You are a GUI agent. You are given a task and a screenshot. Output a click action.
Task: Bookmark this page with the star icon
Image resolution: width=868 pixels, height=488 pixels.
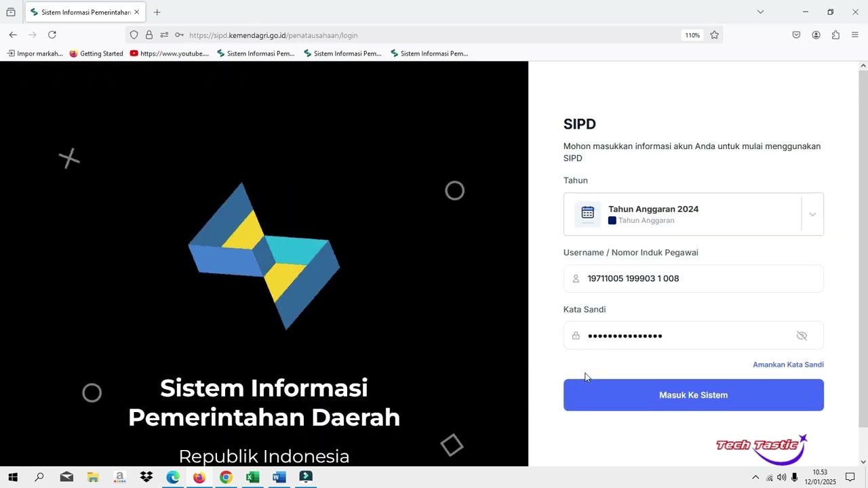coord(714,35)
